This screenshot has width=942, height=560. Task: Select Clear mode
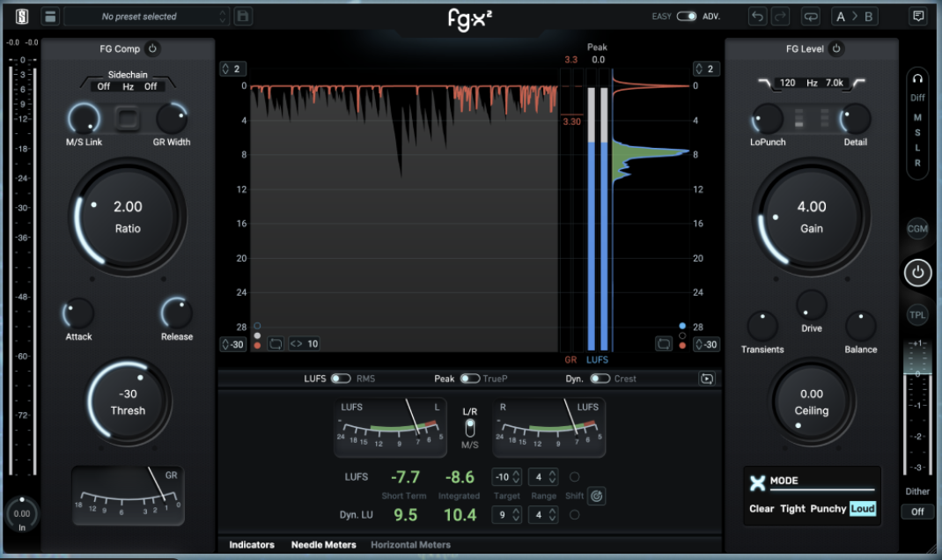[762, 509]
